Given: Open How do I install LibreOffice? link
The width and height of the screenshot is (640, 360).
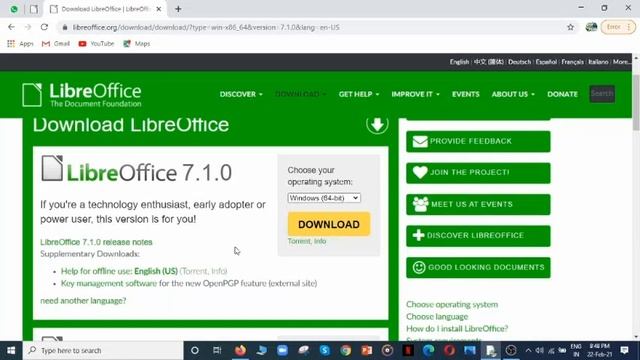Looking at the screenshot, I should pos(457,329).
